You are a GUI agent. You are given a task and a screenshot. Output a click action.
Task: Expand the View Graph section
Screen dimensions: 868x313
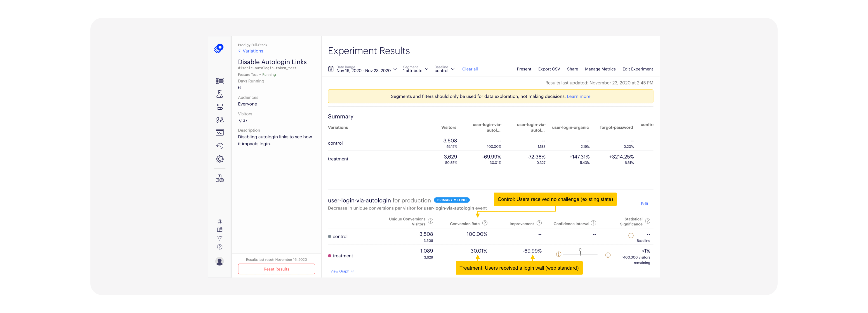point(342,271)
